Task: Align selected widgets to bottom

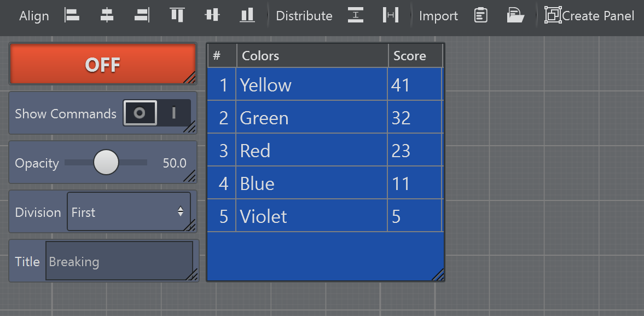Action: (247, 15)
